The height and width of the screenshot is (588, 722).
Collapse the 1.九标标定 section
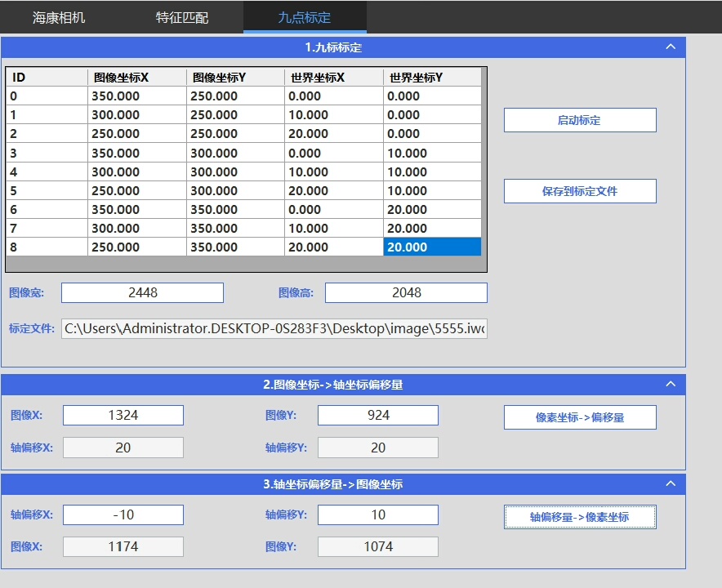(x=671, y=47)
